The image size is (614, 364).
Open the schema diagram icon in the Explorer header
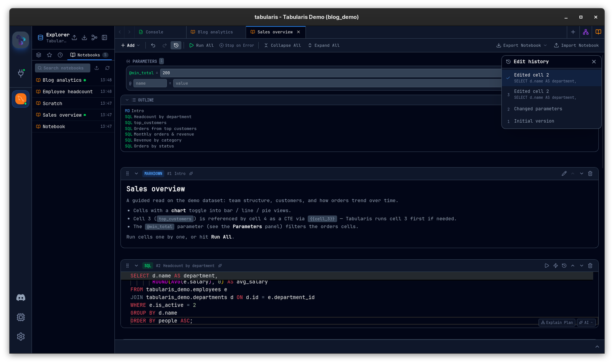[94, 38]
